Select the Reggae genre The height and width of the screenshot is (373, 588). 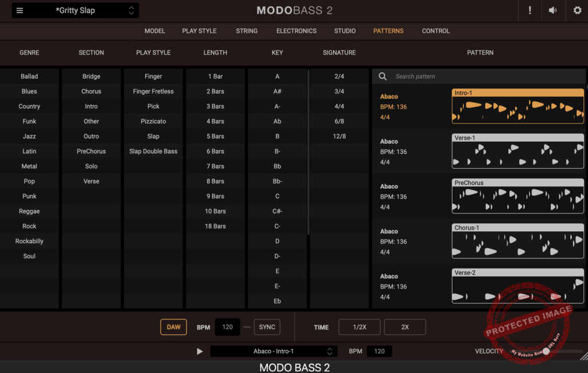click(x=29, y=211)
